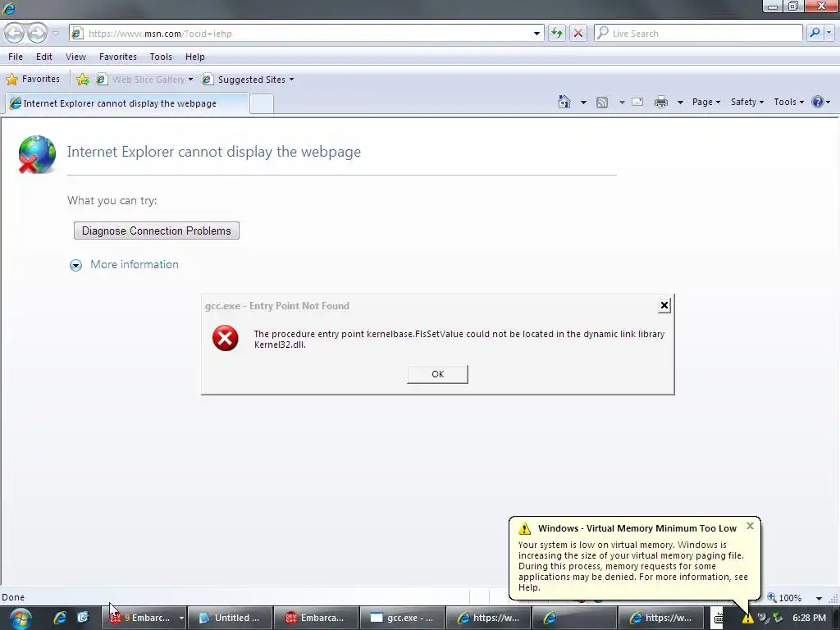Image resolution: width=840 pixels, height=630 pixels.
Task: Open search provider options dropdown arrow
Action: click(829, 33)
